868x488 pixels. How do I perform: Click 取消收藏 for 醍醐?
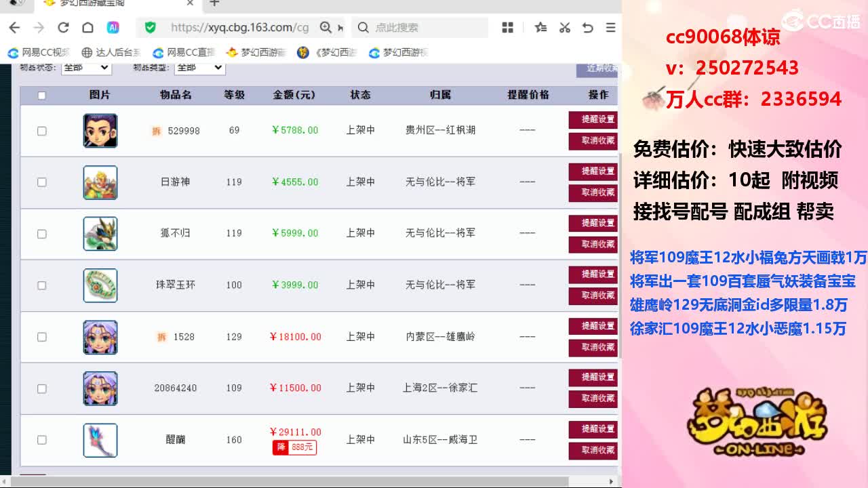[594, 450]
